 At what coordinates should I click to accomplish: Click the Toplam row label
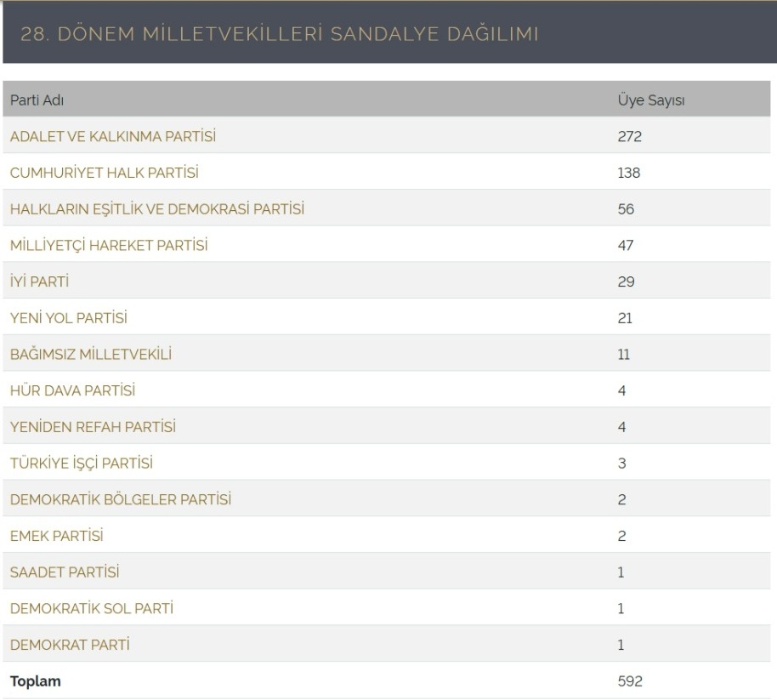35,681
